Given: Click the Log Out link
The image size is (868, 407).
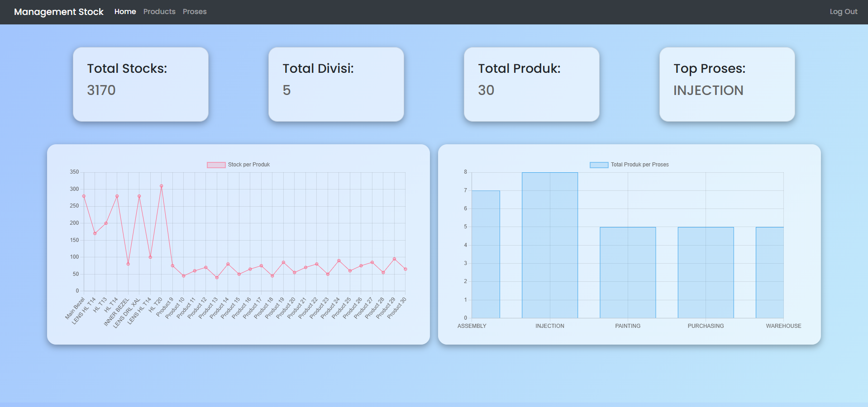Looking at the screenshot, I should [x=843, y=12].
